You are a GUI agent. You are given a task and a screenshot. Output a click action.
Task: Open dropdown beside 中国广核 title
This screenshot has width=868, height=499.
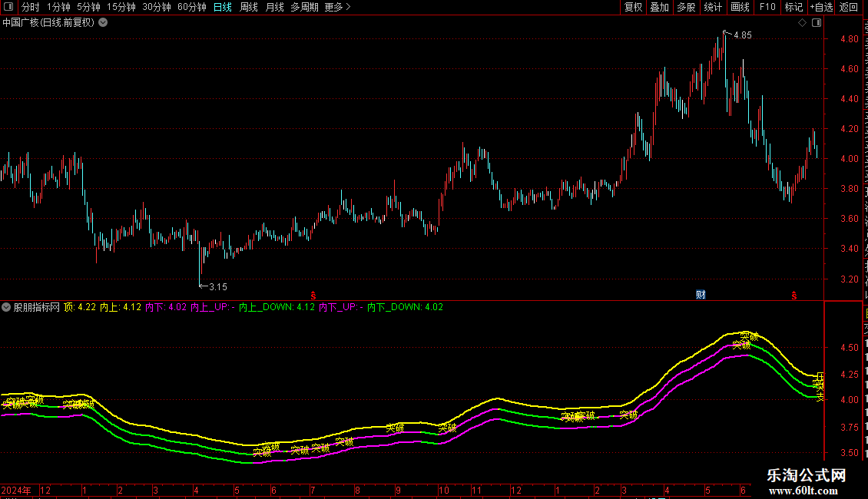point(103,23)
